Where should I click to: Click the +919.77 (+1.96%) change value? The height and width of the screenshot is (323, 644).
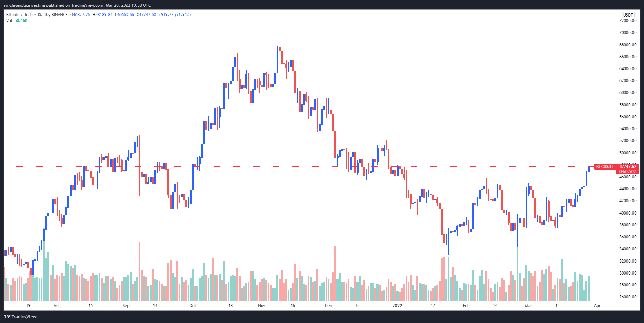tap(175, 15)
